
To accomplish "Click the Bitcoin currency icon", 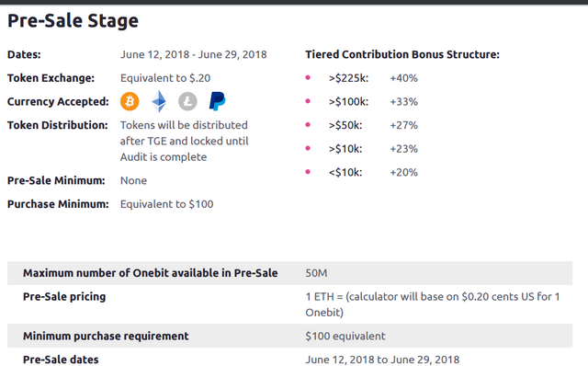I will click(130, 101).
